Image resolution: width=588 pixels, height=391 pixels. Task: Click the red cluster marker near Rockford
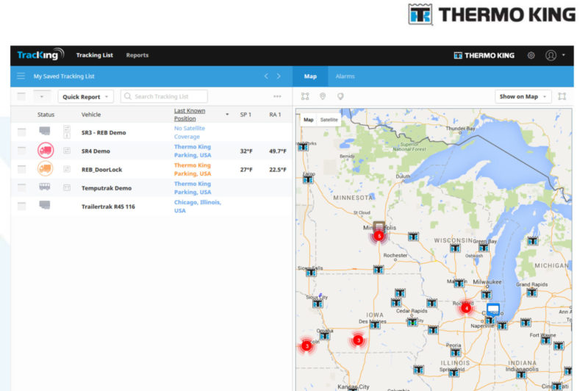coord(466,308)
